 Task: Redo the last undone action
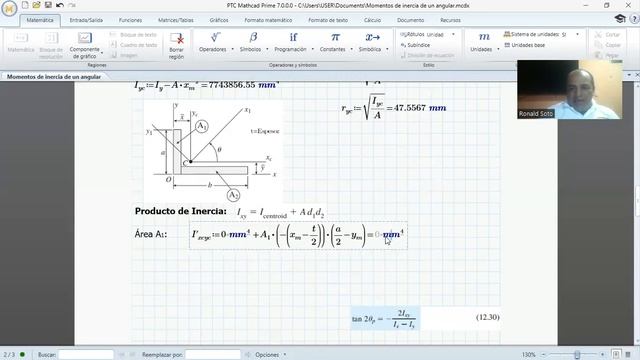point(72,5)
